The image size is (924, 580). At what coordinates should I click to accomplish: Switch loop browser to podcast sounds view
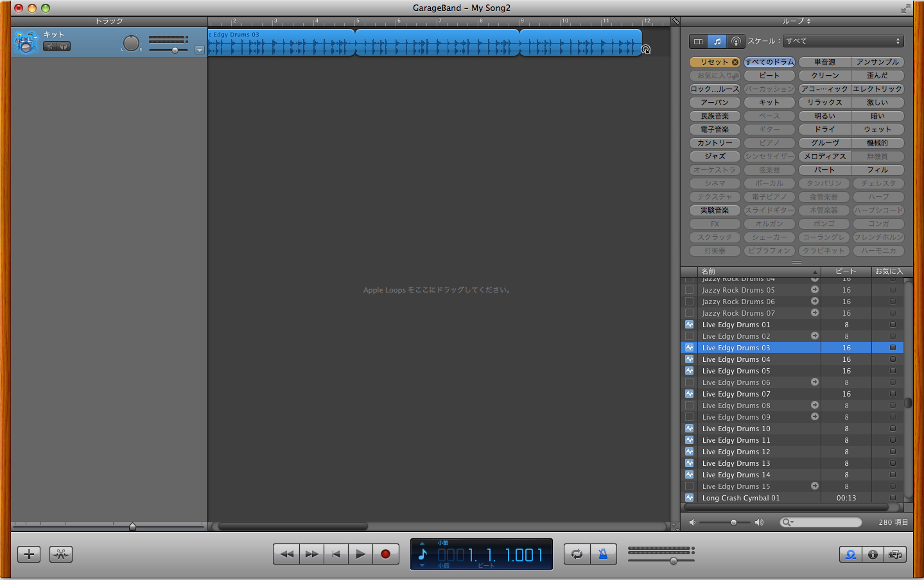click(x=736, y=41)
